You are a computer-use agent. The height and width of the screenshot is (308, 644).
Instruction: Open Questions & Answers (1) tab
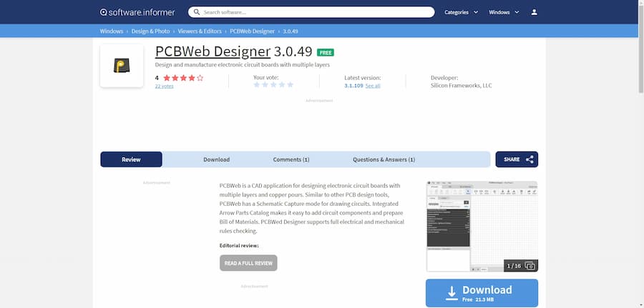(x=384, y=159)
